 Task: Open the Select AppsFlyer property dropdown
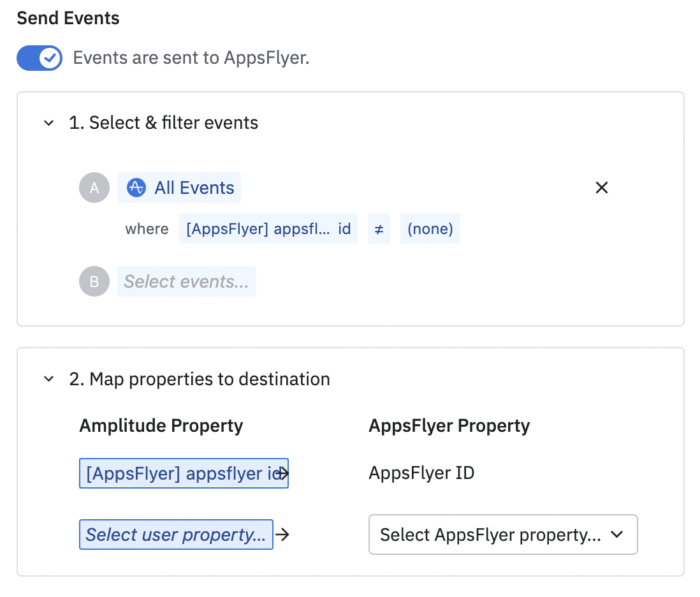[502, 534]
